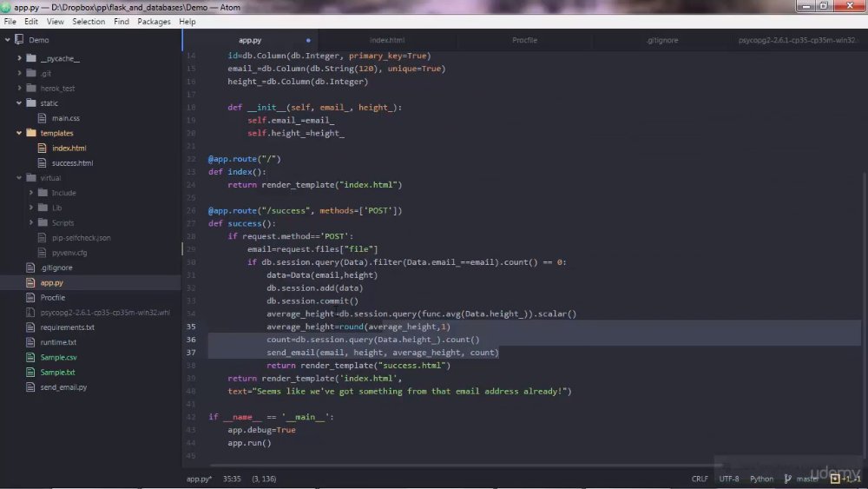Click the UTF-8 encoding selector
This screenshot has height=489, width=868.
(729, 479)
